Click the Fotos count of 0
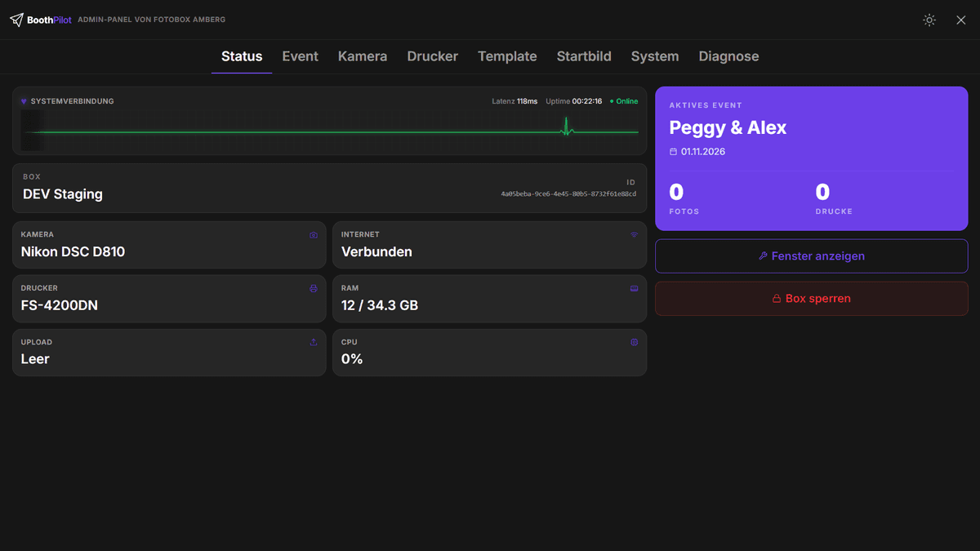 [x=676, y=193]
